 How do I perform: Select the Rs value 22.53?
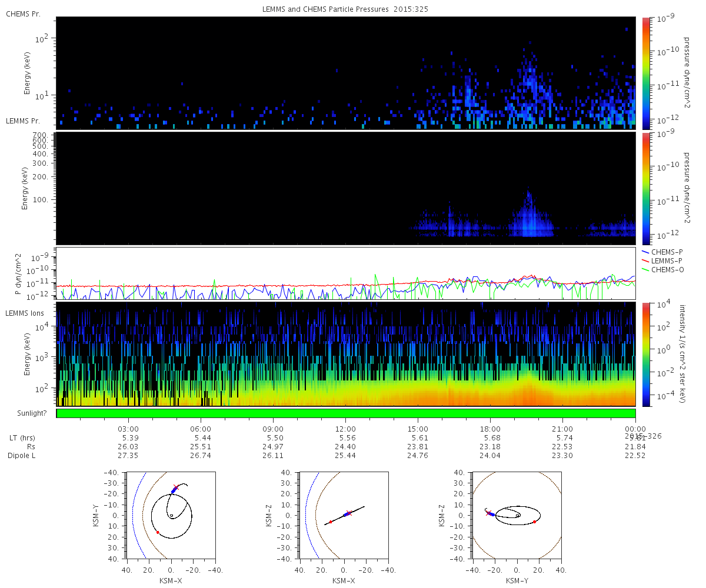(x=563, y=447)
